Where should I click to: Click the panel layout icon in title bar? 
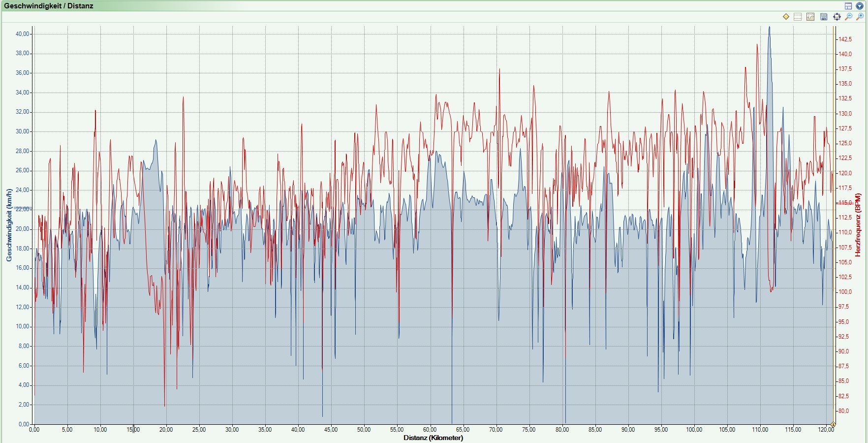[x=848, y=6]
